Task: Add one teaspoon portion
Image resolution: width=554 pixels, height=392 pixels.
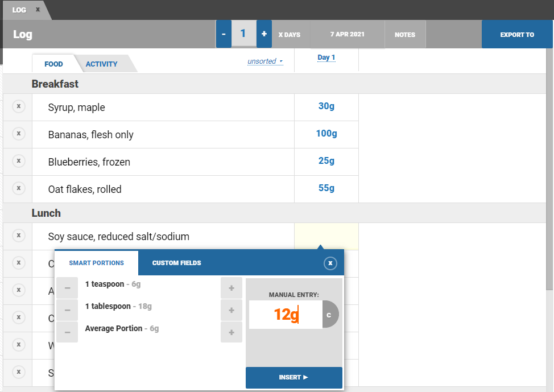Action: click(231, 288)
